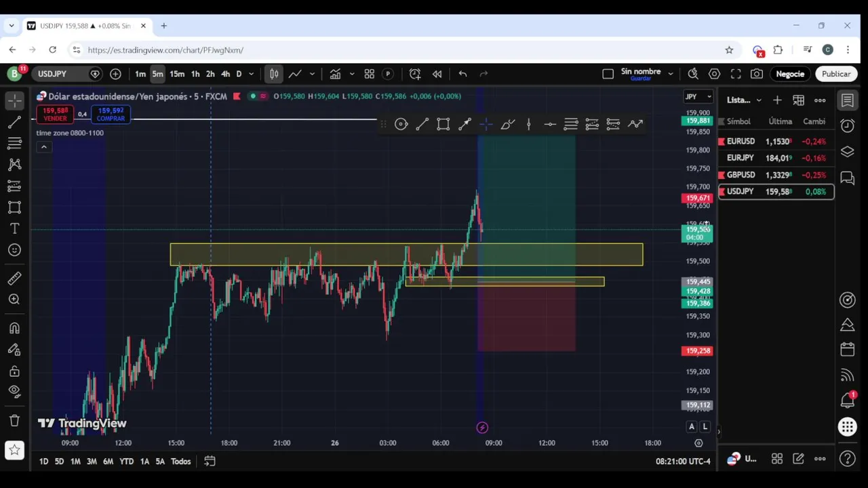The width and height of the screenshot is (868, 488).
Task: Switch to the 15m timeframe
Action: [x=177, y=74]
